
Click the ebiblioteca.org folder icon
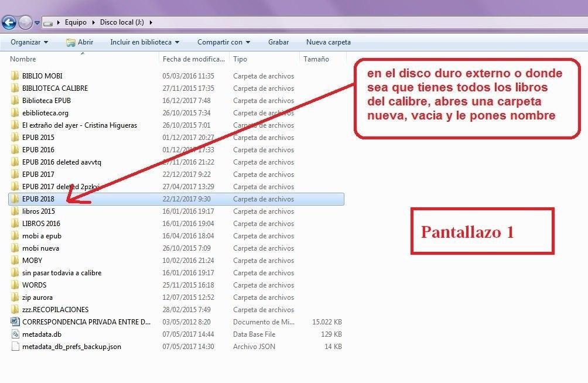click(15, 112)
